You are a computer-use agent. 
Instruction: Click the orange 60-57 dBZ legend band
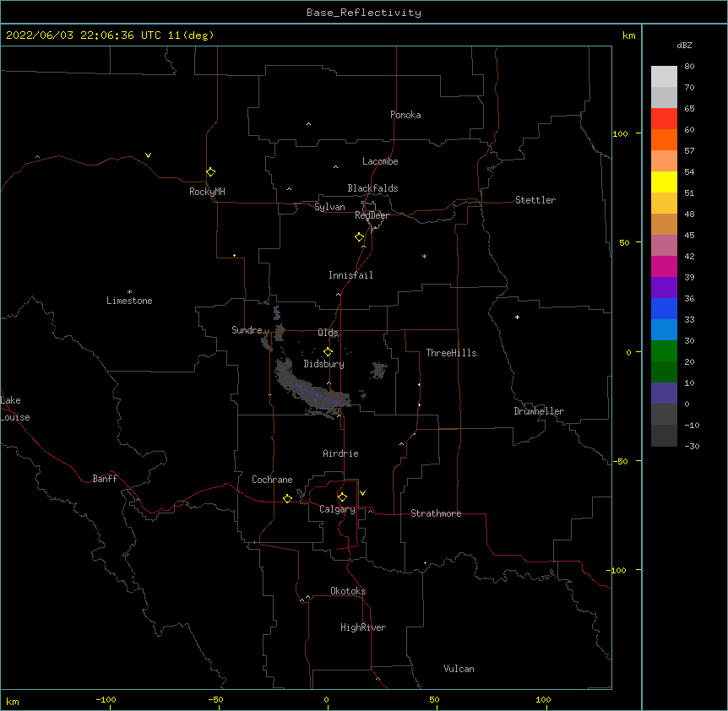point(664,139)
